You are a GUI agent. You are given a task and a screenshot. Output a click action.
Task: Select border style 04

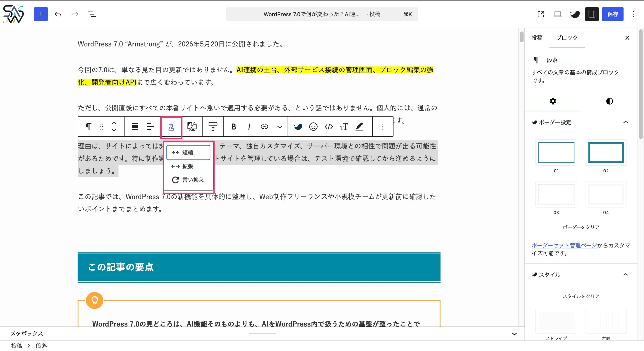[606, 194]
